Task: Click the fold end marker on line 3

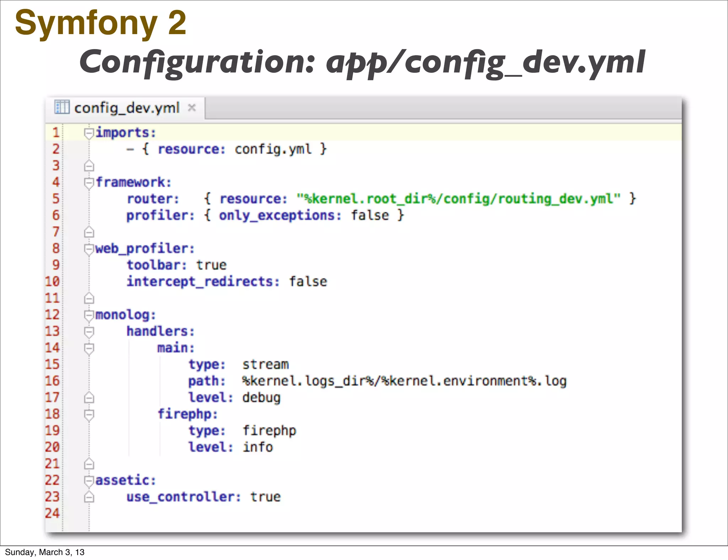Action: coord(89,166)
